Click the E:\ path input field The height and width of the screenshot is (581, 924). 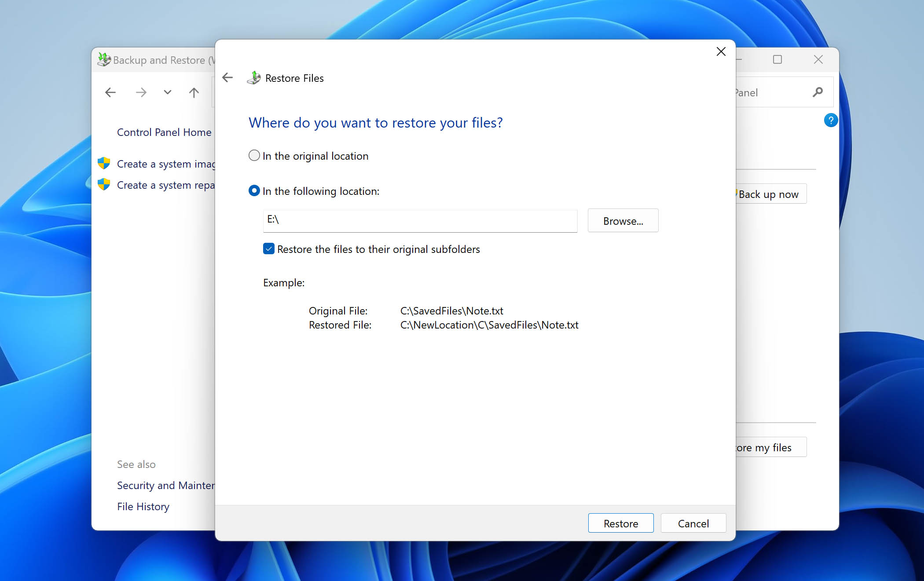click(x=420, y=219)
